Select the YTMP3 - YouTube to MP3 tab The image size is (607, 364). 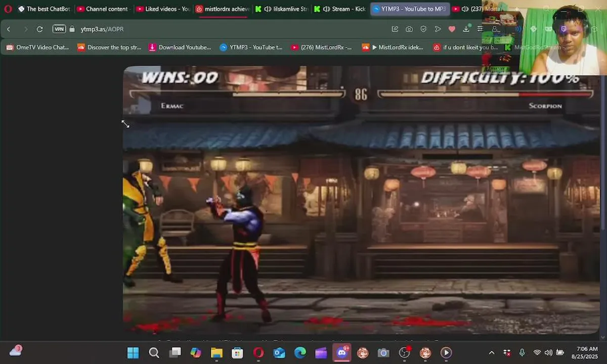point(409,9)
